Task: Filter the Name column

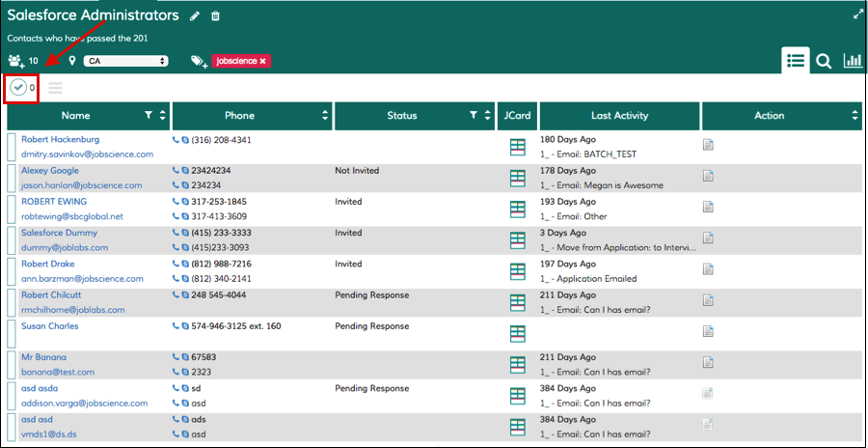Action: [x=149, y=115]
